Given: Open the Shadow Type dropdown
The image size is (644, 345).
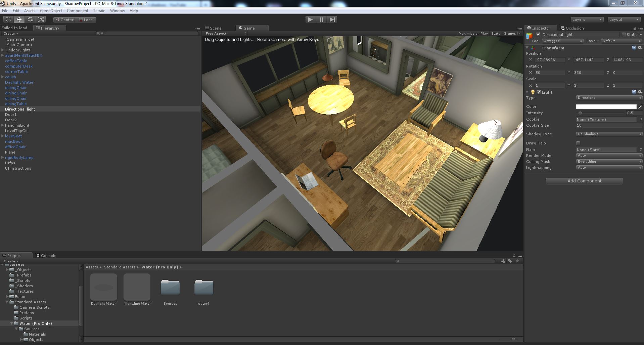Looking at the screenshot, I should click(x=609, y=134).
